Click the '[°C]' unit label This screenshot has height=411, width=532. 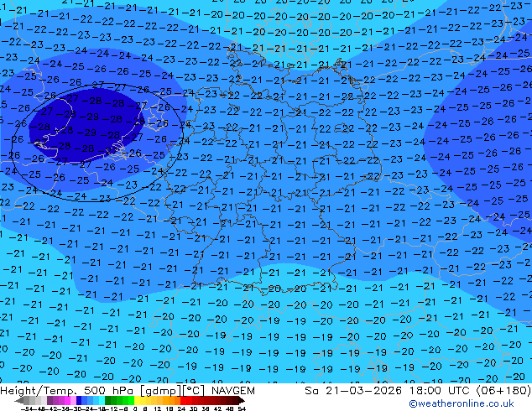pos(194,391)
